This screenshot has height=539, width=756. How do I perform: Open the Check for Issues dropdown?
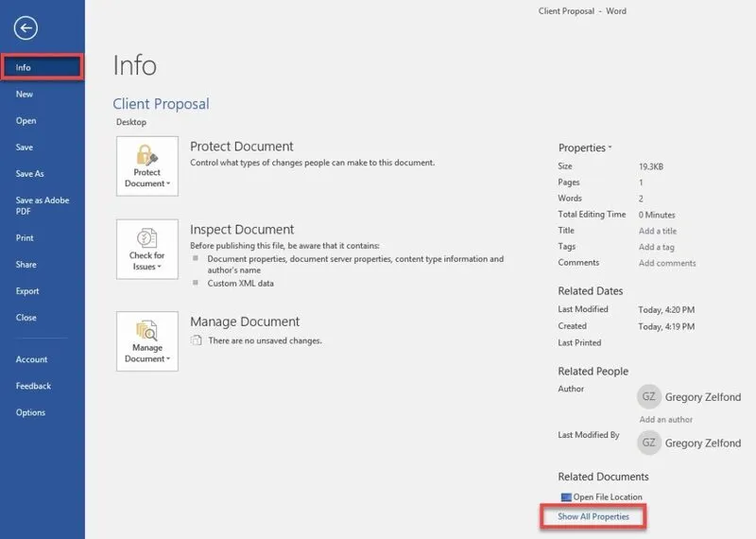tap(147, 250)
